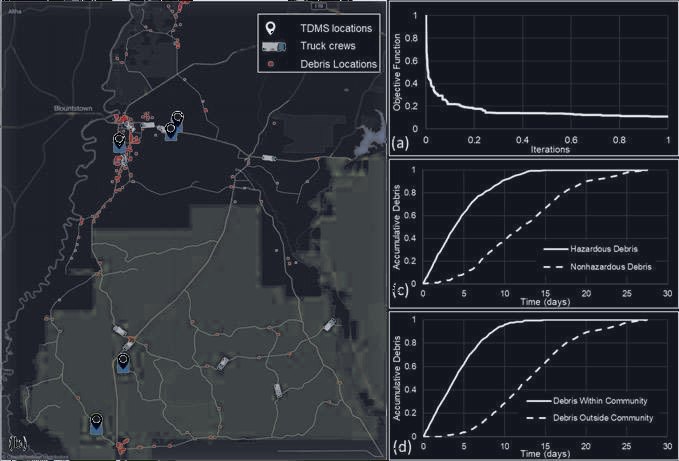Click the Truck crews icon in the legend

click(274, 46)
